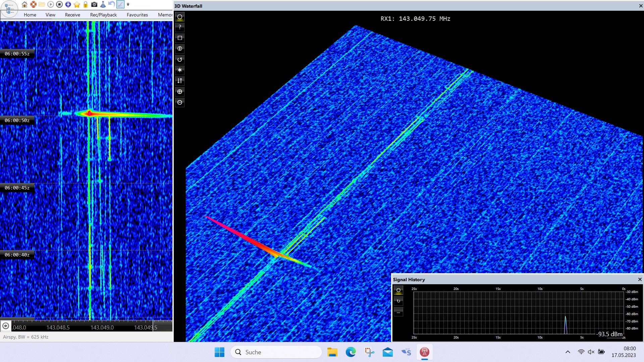
Task: Click the blue plus icon in quick toolbar
Action: [x=68, y=4]
